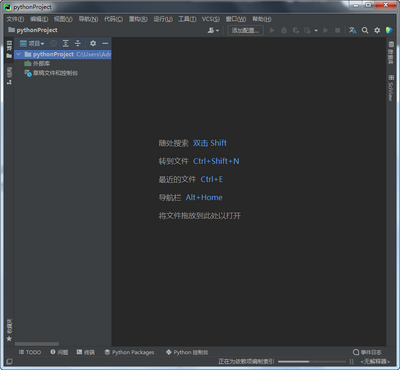Select pythonProject root folder in tree
This screenshot has height=370, width=400.
tap(63, 54)
